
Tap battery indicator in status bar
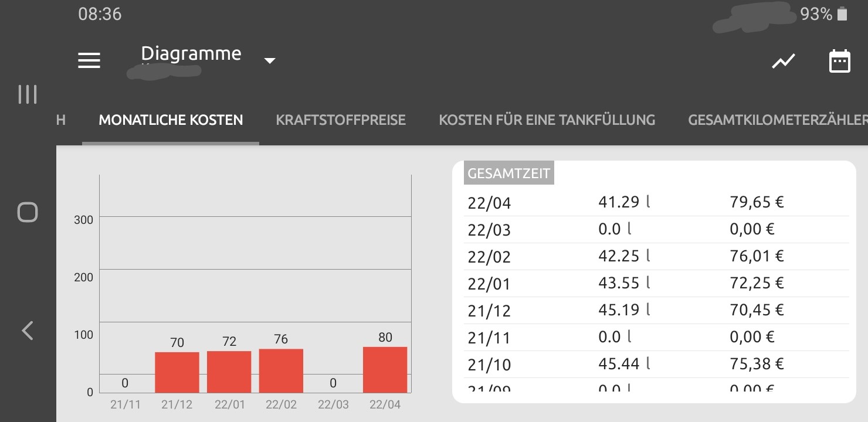(x=842, y=14)
